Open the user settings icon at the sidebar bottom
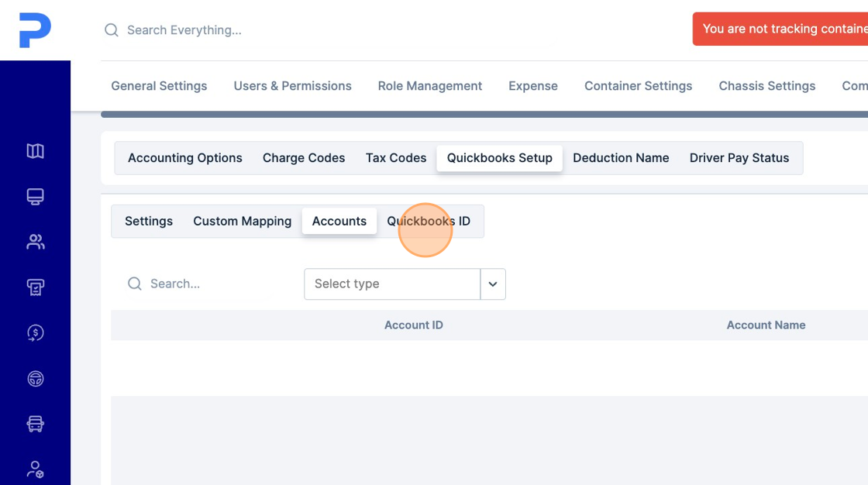This screenshot has width=868, height=485. (36, 470)
